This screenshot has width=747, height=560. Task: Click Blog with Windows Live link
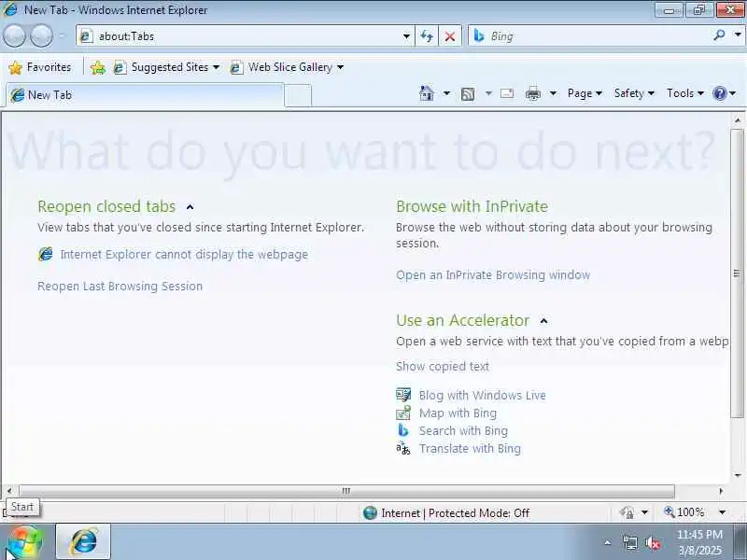click(x=483, y=395)
